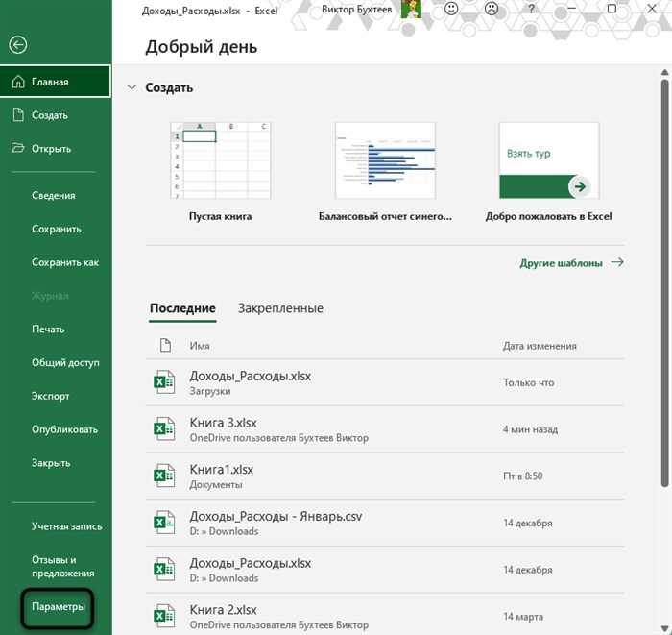Click Балансовый отчет синего caption
672x635 pixels.
pos(385,216)
